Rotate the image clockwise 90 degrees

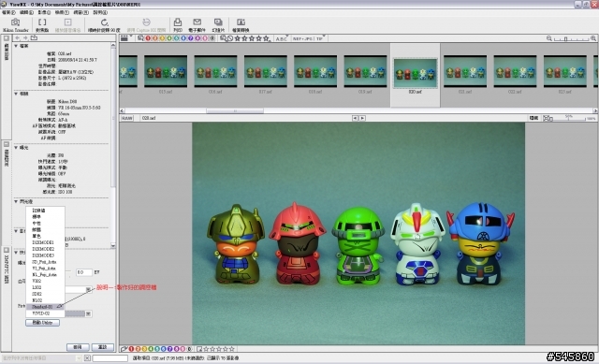coord(104,25)
